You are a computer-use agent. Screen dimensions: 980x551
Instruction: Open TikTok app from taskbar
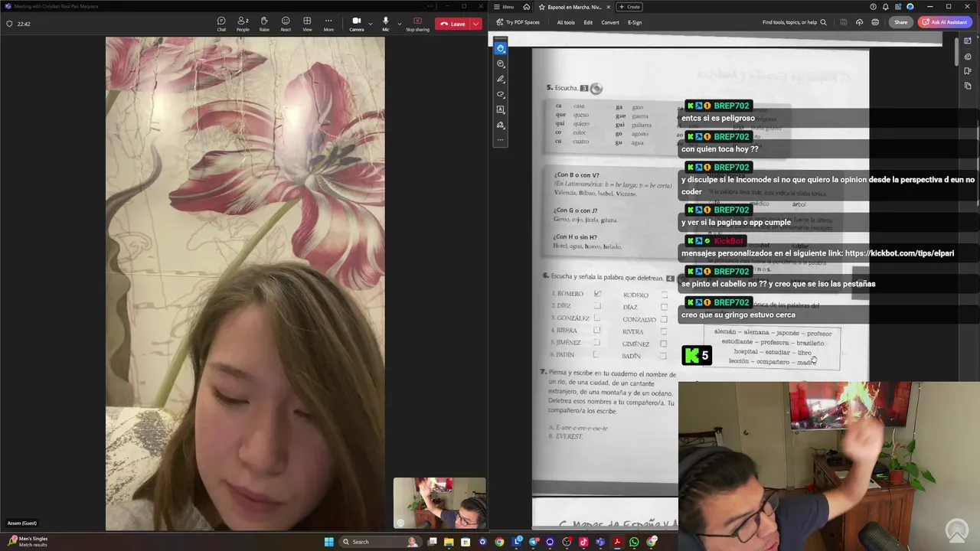click(x=583, y=542)
